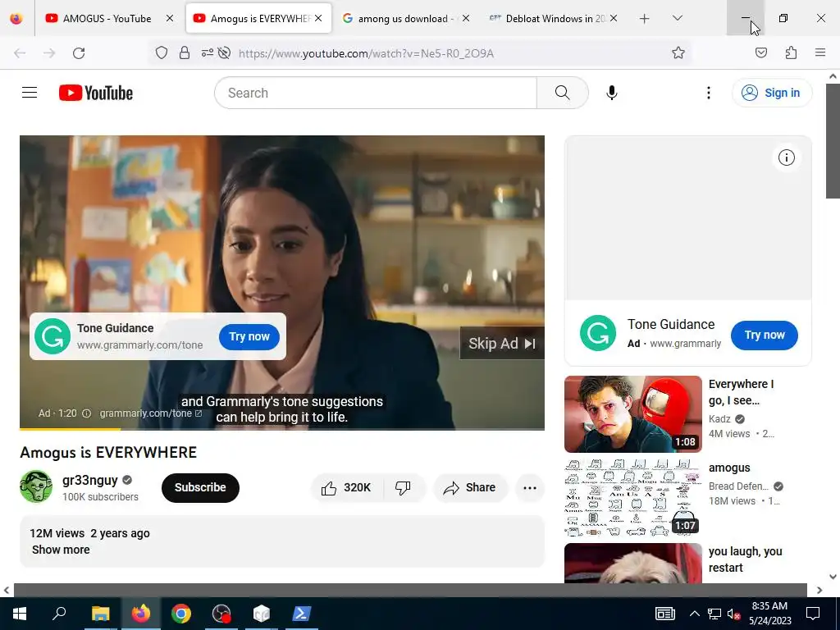Screen dimensions: 840x630
Task: Like the video with 320K likes
Action: (x=347, y=487)
